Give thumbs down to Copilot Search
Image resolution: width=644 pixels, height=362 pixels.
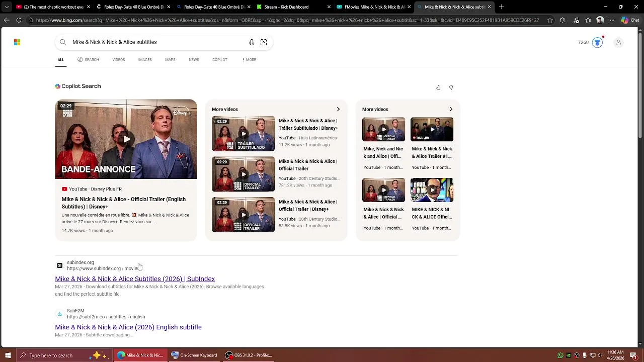[451, 87]
